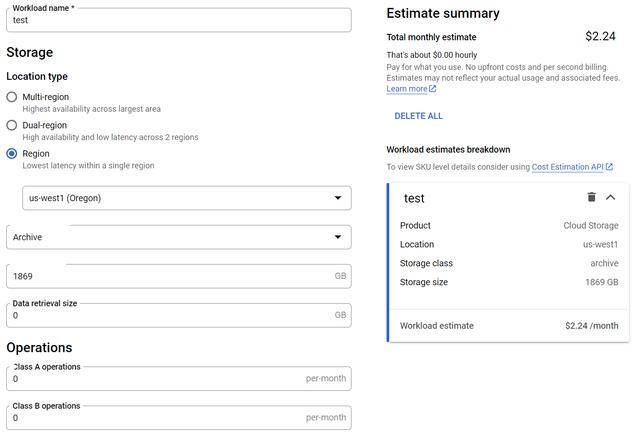Collapse the test workload card chevron
The width and height of the screenshot is (640, 436).
coord(610,198)
